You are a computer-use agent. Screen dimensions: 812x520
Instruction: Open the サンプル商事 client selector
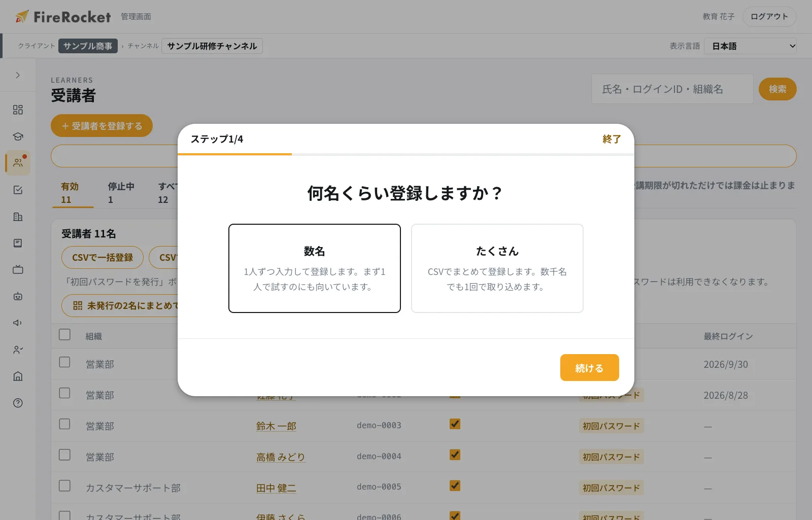[88, 46]
